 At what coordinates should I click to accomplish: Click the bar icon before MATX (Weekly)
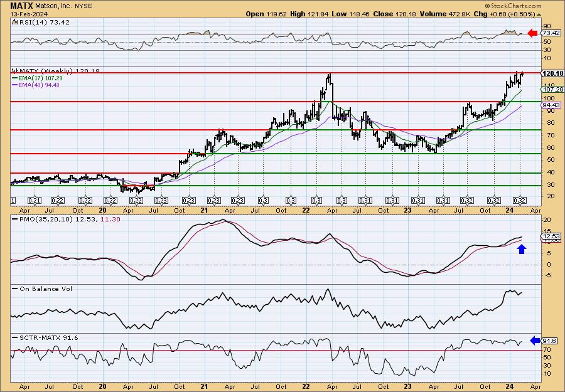(14, 72)
